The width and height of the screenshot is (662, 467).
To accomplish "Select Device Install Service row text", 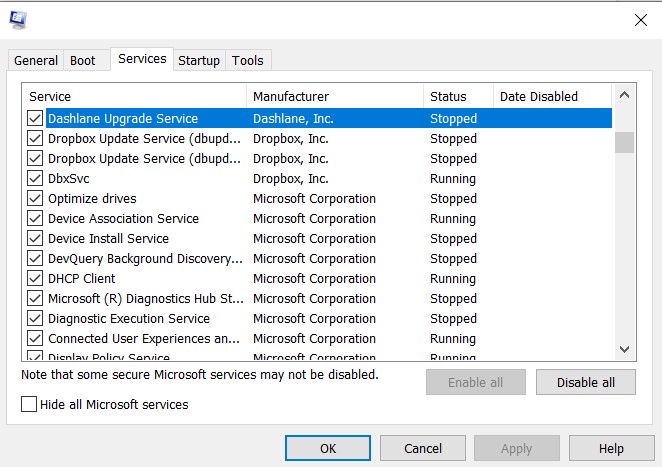I will click(109, 239).
